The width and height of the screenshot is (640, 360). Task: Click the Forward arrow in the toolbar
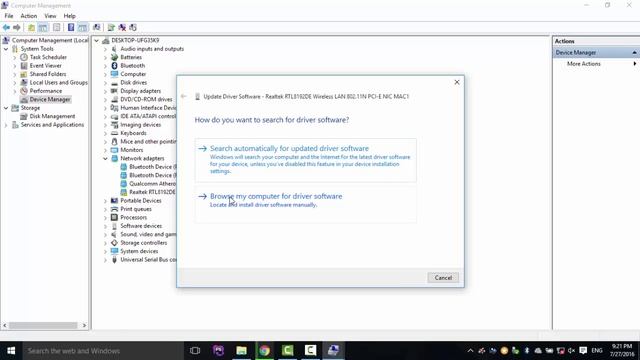pos(17,27)
